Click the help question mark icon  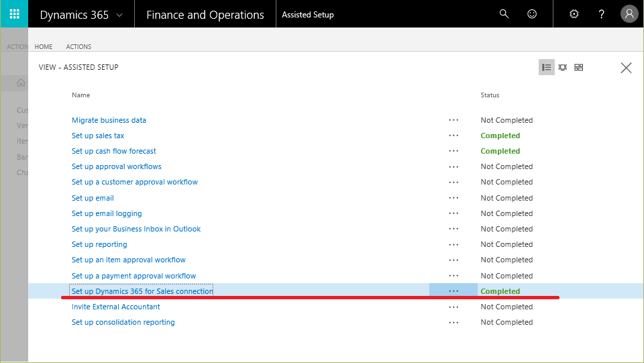(601, 14)
